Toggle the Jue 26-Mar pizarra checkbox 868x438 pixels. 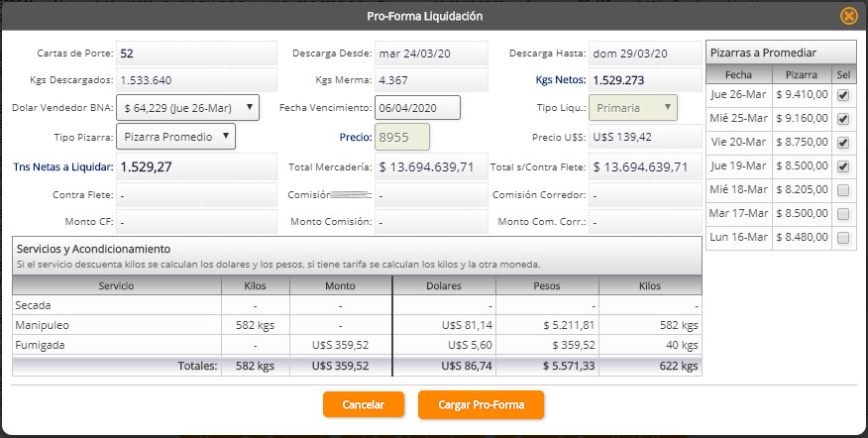tap(843, 95)
